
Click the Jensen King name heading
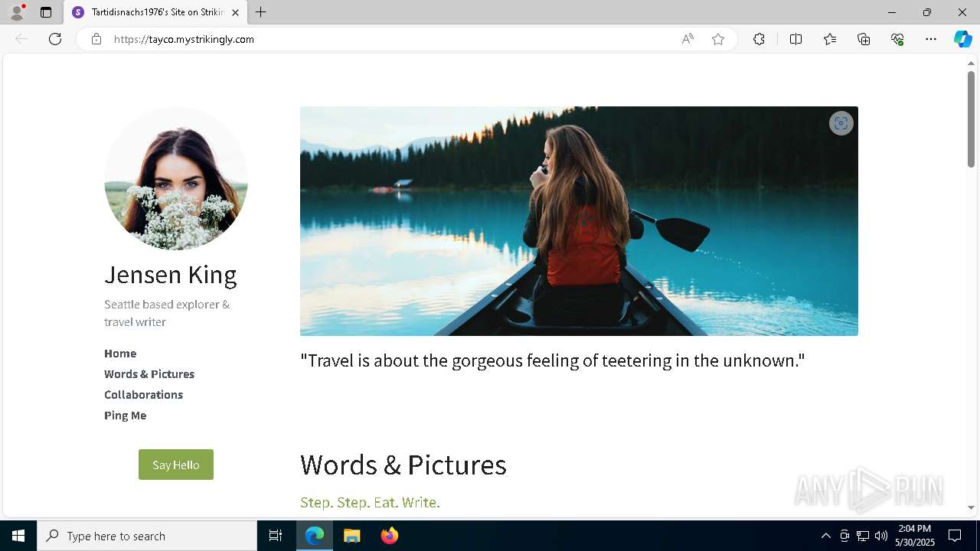point(170,274)
